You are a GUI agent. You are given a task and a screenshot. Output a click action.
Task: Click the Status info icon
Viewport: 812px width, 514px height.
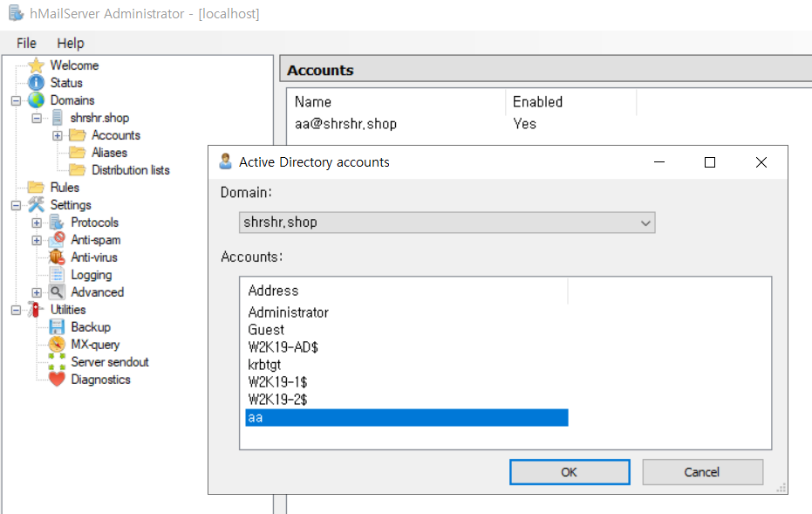click(37, 83)
